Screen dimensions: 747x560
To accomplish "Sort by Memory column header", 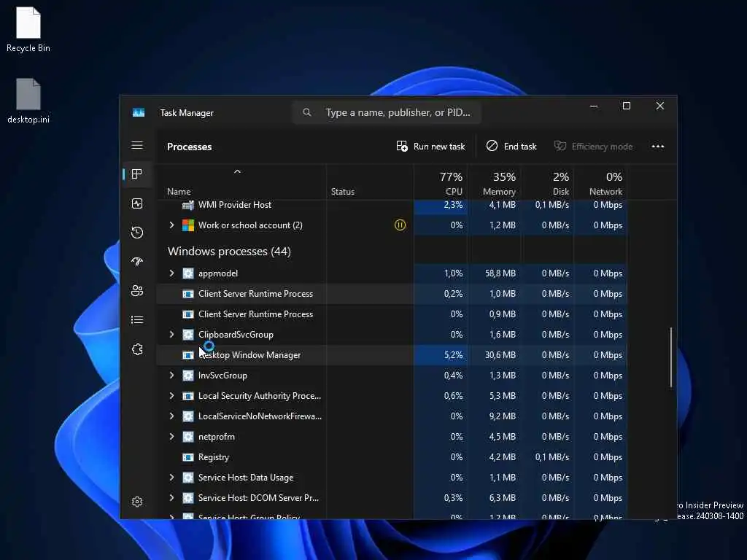I will tap(494, 183).
